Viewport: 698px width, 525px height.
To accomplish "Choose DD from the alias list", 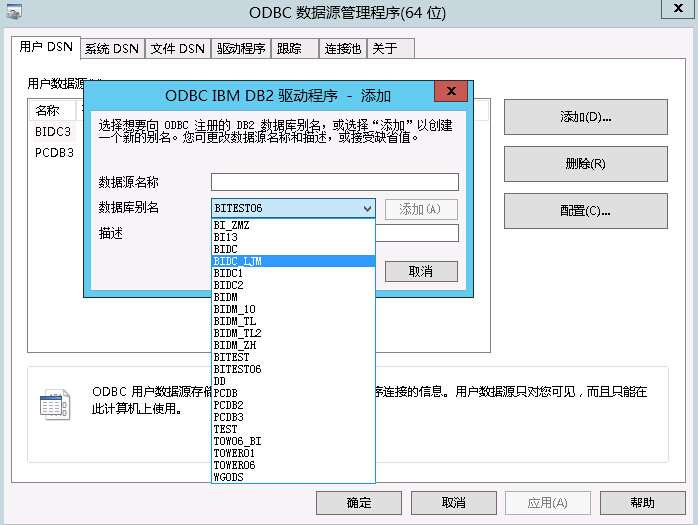I will tap(293, 382).
